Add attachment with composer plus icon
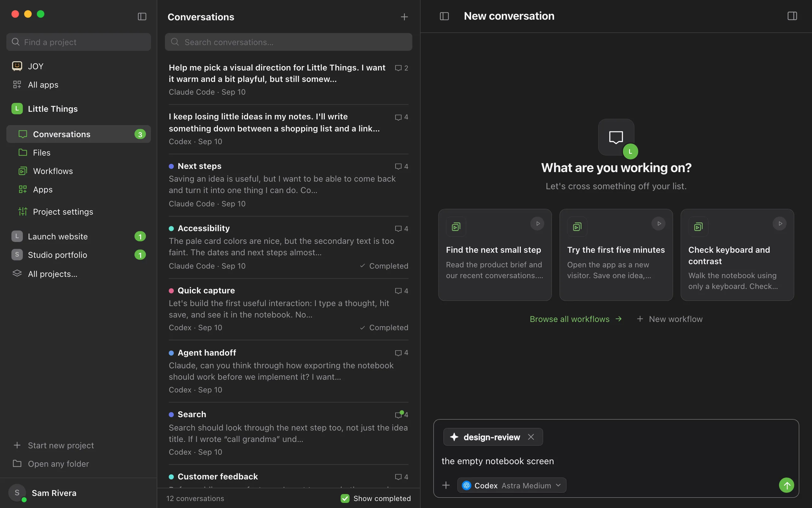Screen dimensions: 812x508 point(446,485)
